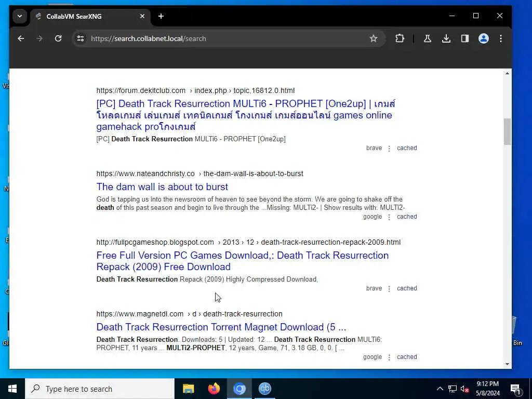Expand options dots beside brave for fullpcgameshop result
The image size is (532, 399).
coord(389,289)
